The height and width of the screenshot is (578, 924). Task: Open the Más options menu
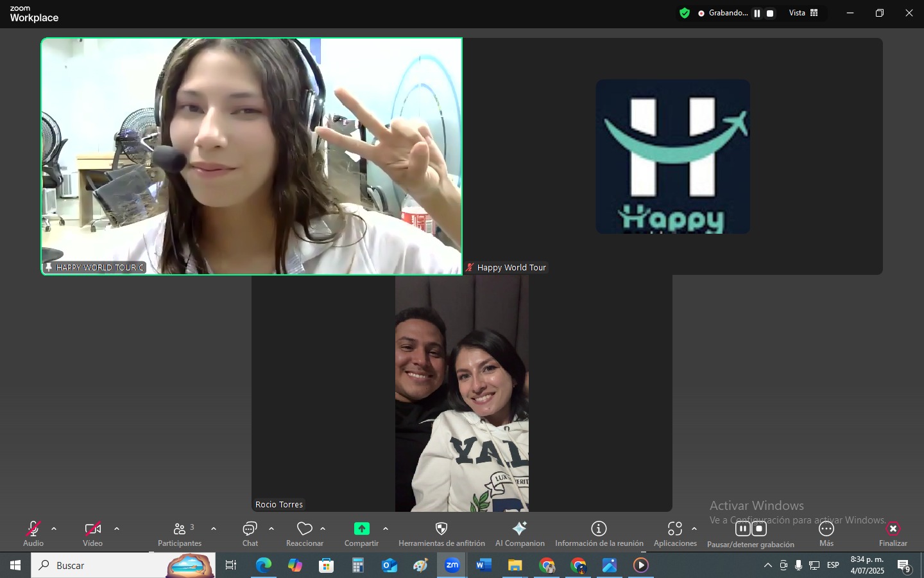(826, 533)
